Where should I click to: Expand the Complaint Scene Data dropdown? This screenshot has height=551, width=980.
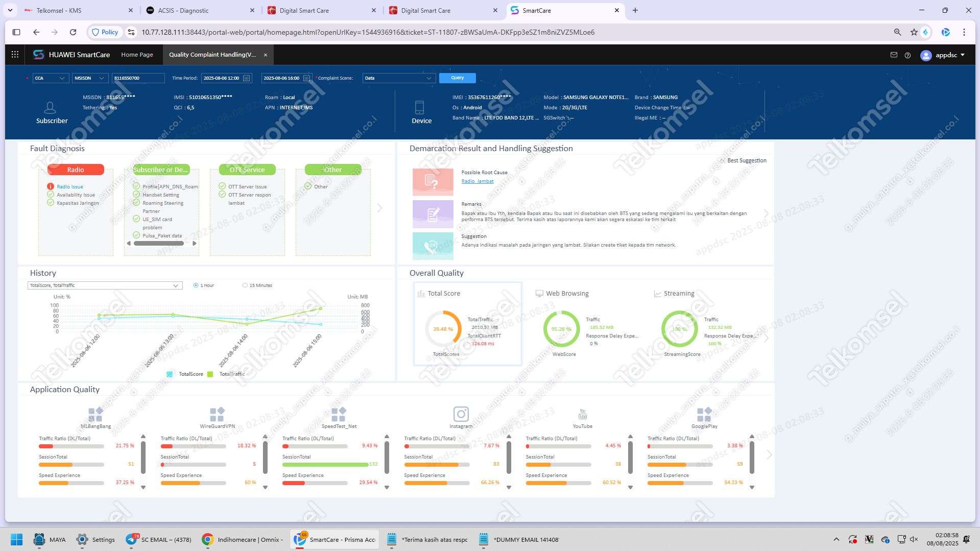click(x=399, y=78)
